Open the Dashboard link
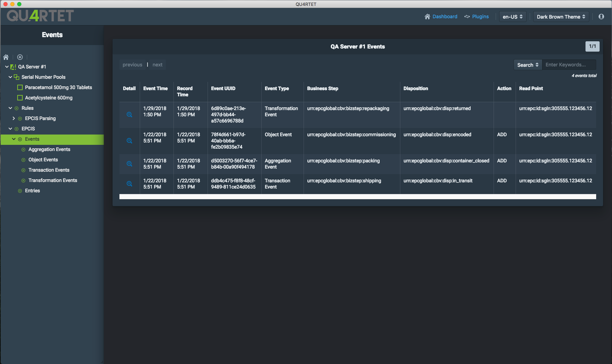 [445, 17]
